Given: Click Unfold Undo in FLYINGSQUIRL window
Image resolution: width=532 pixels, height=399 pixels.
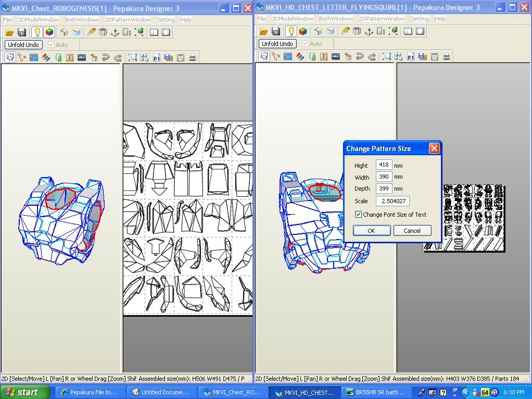Looking at the screenshot, I should pyautogui.click(x=277, y=43).
